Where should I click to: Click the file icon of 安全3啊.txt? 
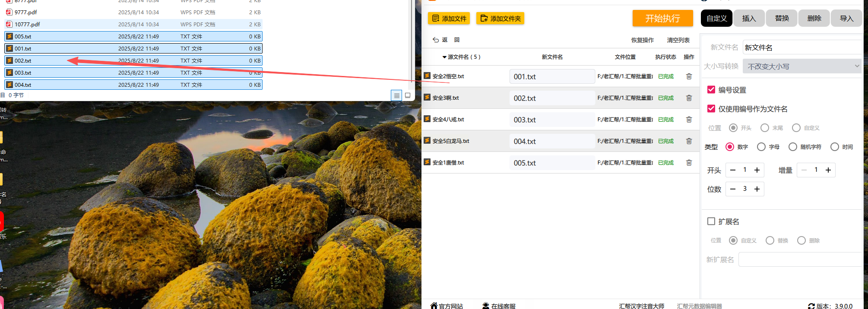tap(427, 97)
